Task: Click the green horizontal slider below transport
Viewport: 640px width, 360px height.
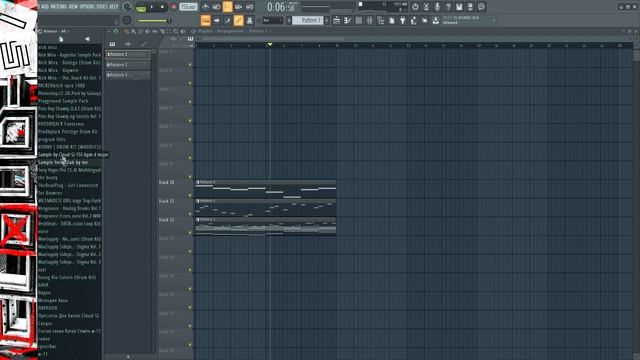Action: 154,20
